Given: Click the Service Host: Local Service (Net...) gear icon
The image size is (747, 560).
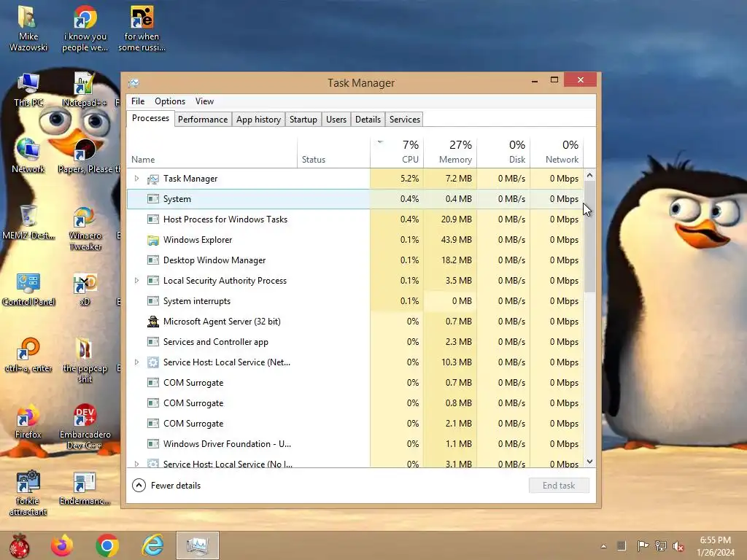Looking at the screenshot, I should pyautogui.click(x=153, y=362).
